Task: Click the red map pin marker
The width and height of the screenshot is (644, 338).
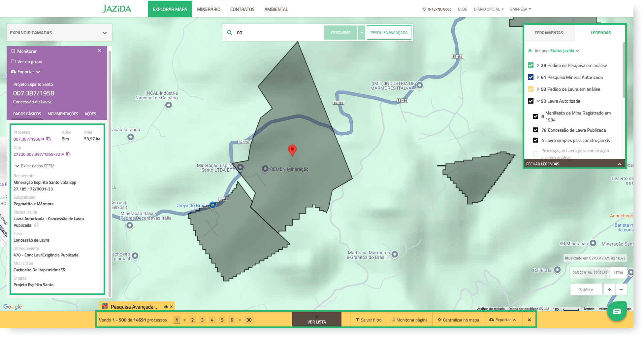Action: click(x=292, y=150)
